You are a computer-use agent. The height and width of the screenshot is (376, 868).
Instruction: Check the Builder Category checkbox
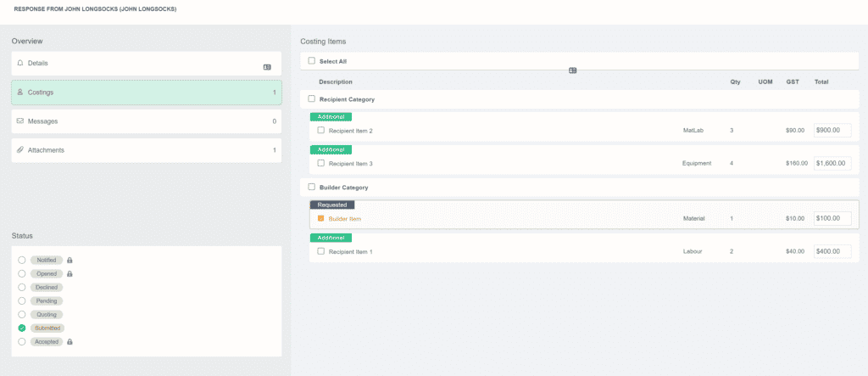312,187
